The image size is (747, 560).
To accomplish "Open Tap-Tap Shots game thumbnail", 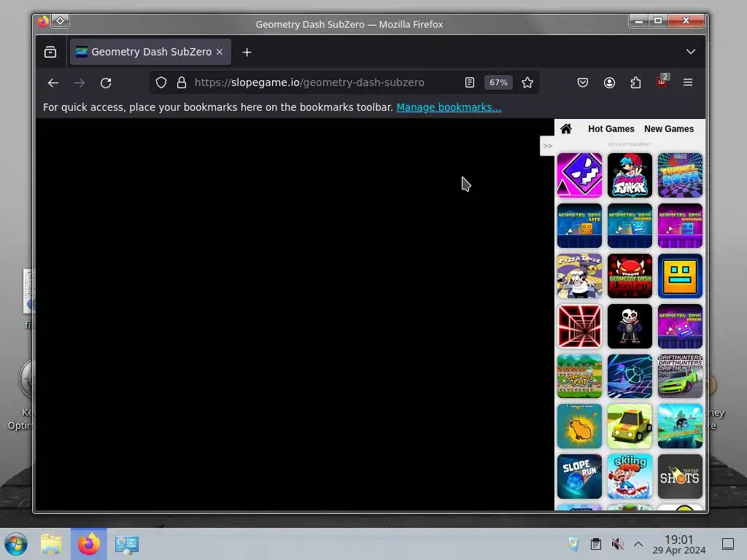I will pyautogui.click(x=680, y=476).
